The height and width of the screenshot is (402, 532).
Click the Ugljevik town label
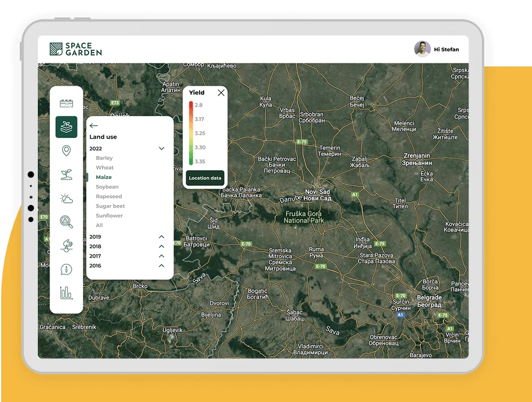point(172,330)
